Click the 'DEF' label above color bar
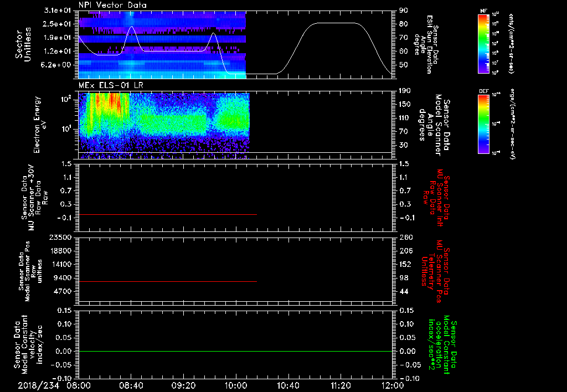This screenshot has width=567, height=392. [x=483, y=91]
